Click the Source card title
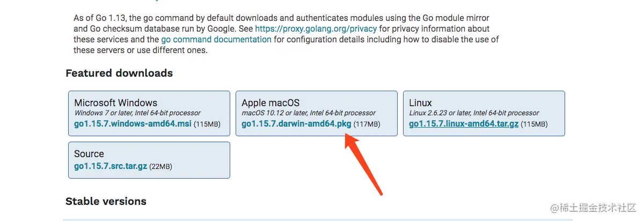The width and height of the screenshot is (644, 221). pos(89,153)
